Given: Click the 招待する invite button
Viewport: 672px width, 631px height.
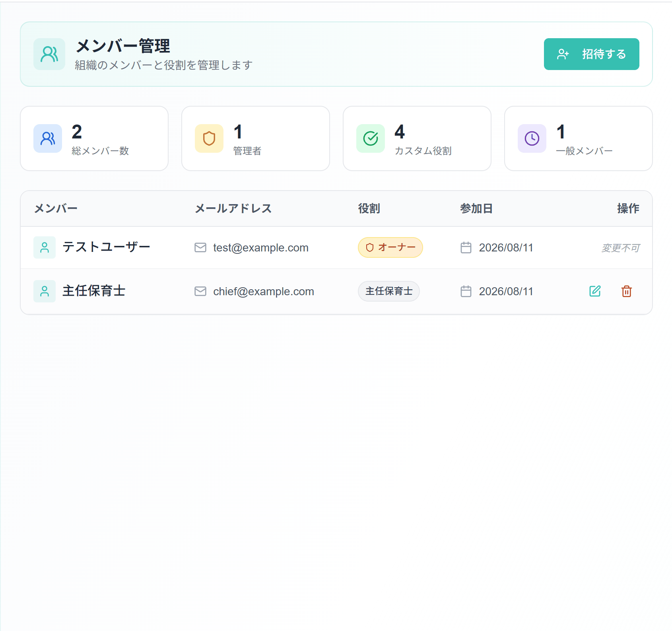Looking at the screenshot, I should click(591, 54).
